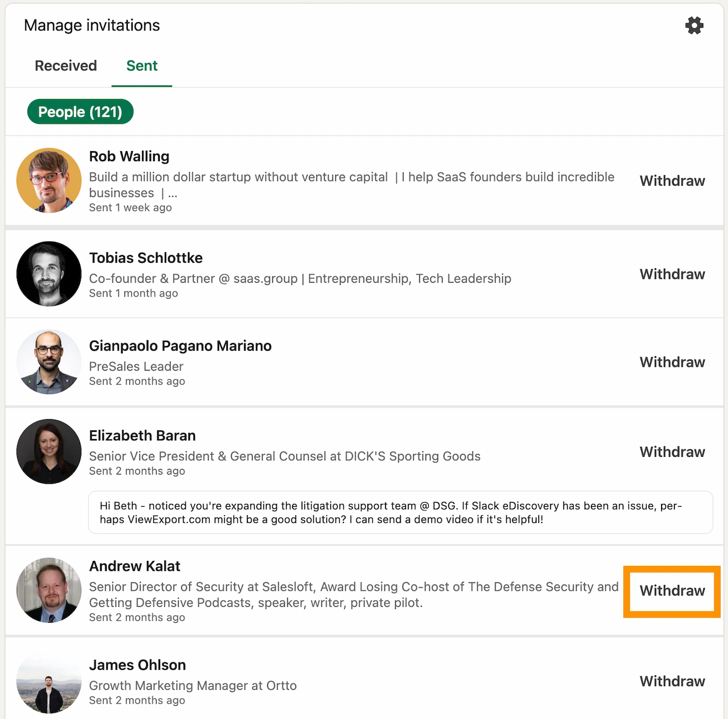The height and width of the screenshot is (719, 728).
Task: Withdraw the invitation to Tobias Schlottke
Action: click(672, 274)
